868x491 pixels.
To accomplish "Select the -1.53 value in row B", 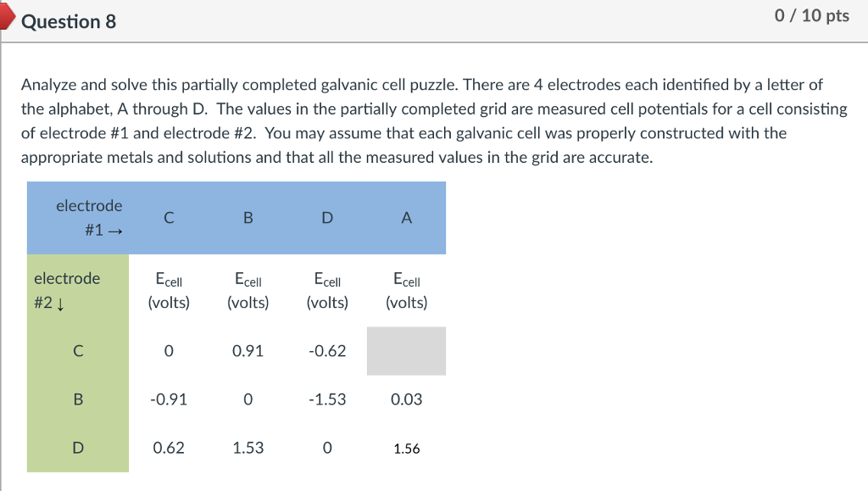I will [327, 399].
